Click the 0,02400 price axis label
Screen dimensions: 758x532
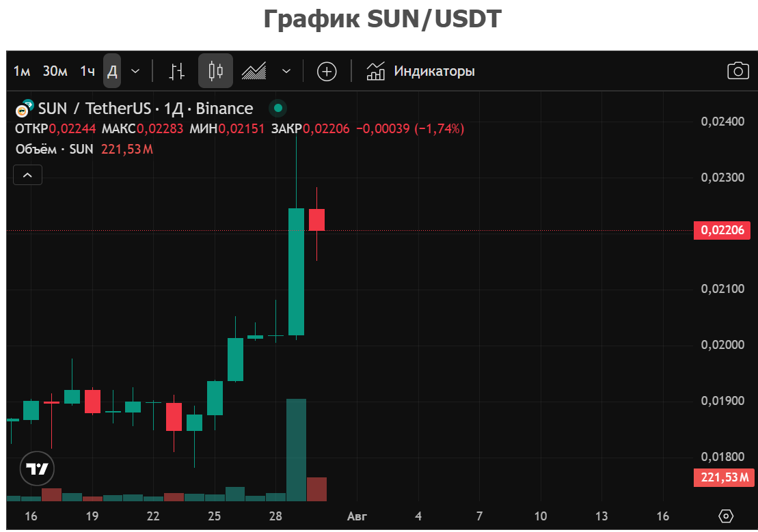pyautogui.click(x=722, y=122)
